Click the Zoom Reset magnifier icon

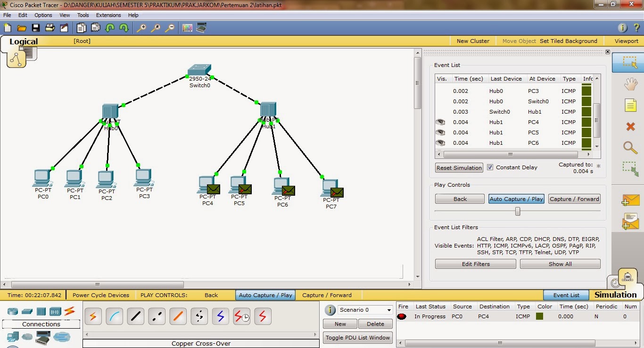pyautogui.click(x=155, y=28)
